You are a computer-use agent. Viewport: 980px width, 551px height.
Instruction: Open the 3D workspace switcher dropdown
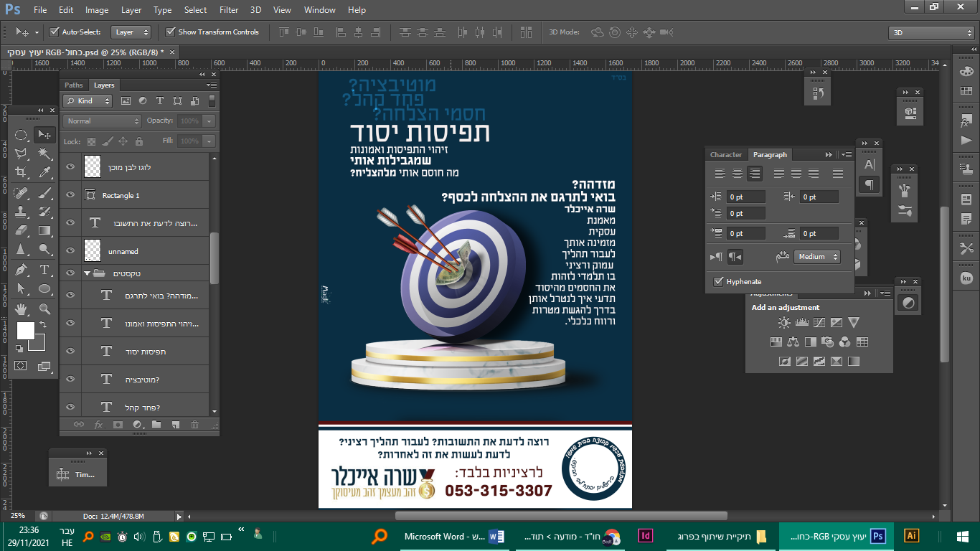point(931,32)
